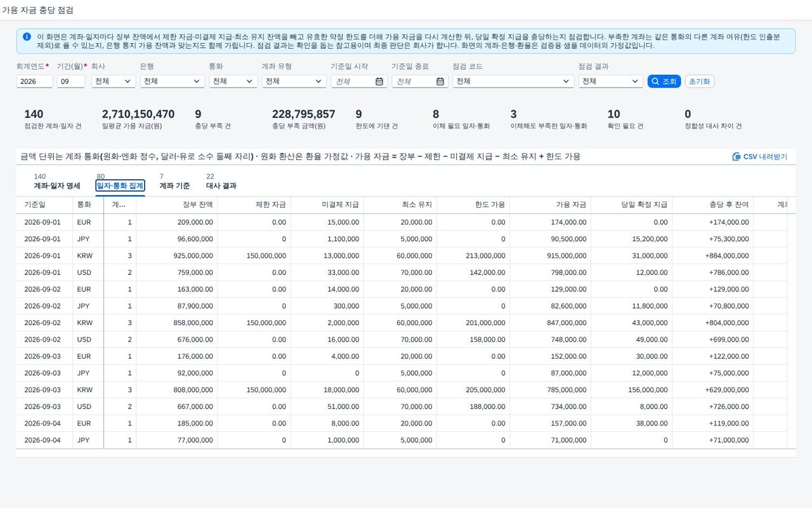Click the CSV 내려받기 download link
The height and width of the screenshot is (508, 812).
759,156
